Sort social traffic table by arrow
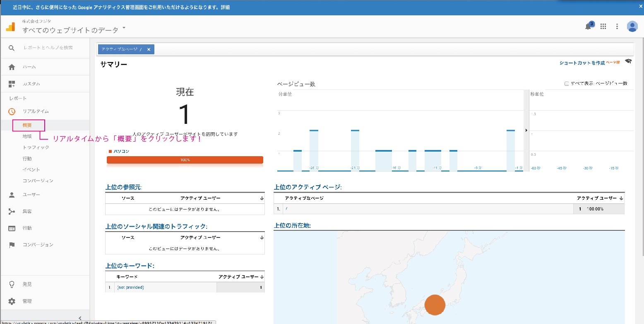 coord(262,238)
